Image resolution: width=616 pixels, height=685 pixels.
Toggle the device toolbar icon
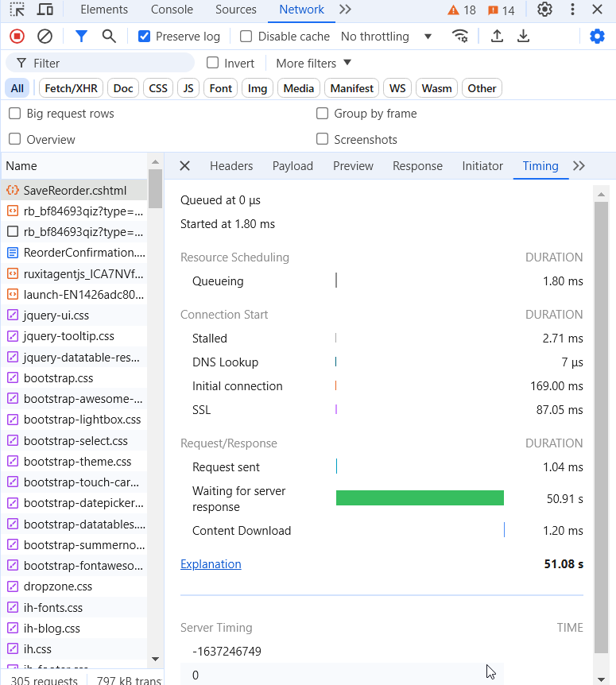[45, 10]
